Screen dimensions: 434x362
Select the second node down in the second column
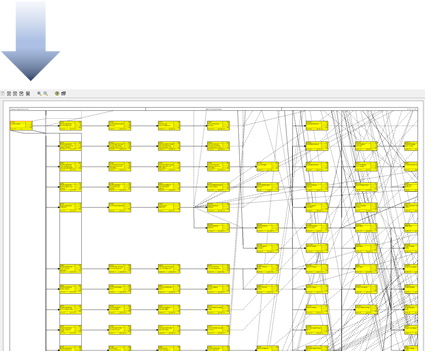(x=70, y=146)
